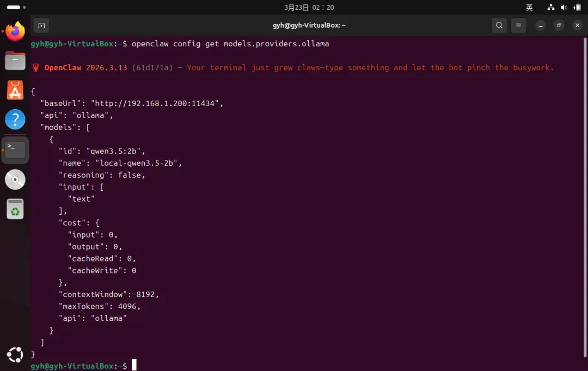Click the "models": [ line
Screen dimensions: 588x371
(65, 127)
